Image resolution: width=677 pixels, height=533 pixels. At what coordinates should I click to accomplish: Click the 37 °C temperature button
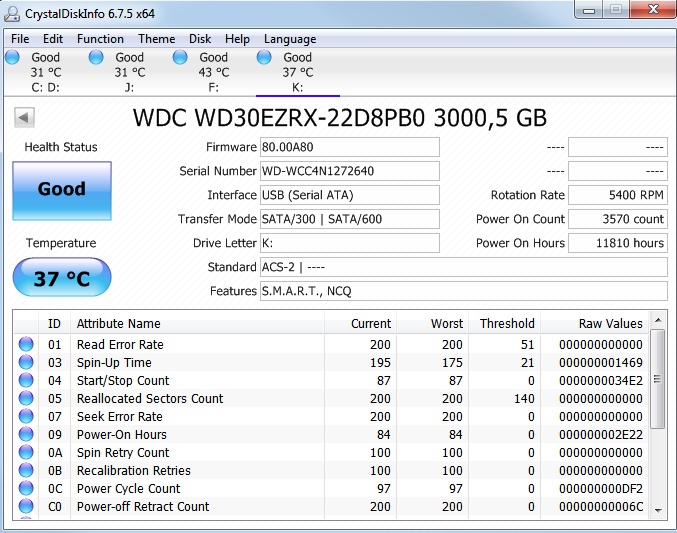tap(62, 277)
